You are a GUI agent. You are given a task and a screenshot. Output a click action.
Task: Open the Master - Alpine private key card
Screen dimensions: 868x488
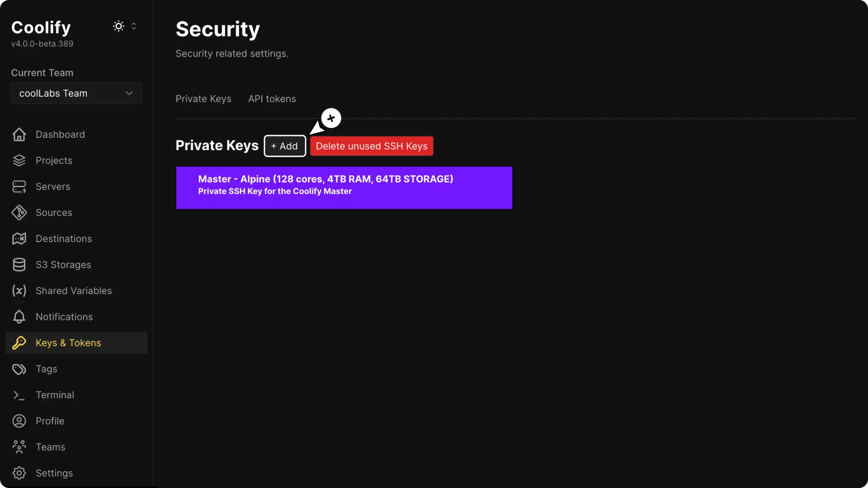[344, 188]
